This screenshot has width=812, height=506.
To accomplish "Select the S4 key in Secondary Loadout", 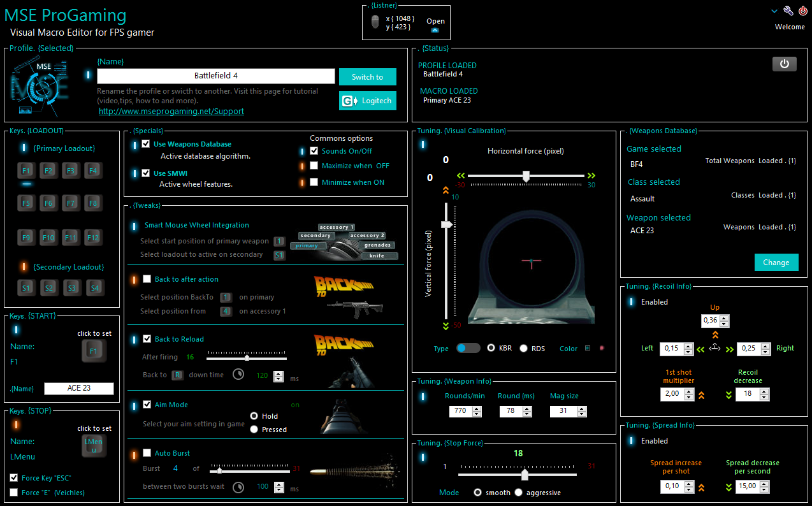I will coord(94,288).
